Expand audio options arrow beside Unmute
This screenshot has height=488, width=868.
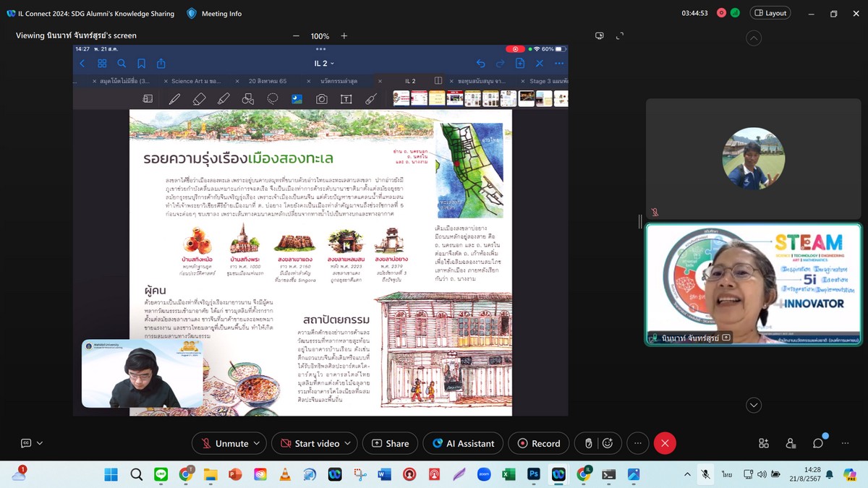coord(258,443)
